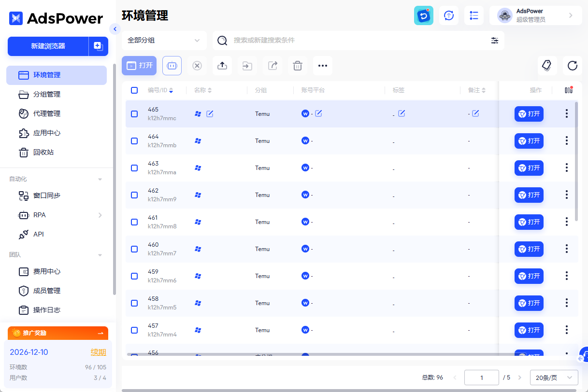Click the search conditions input field
The image size is (588, 392).
coord(359,41)
